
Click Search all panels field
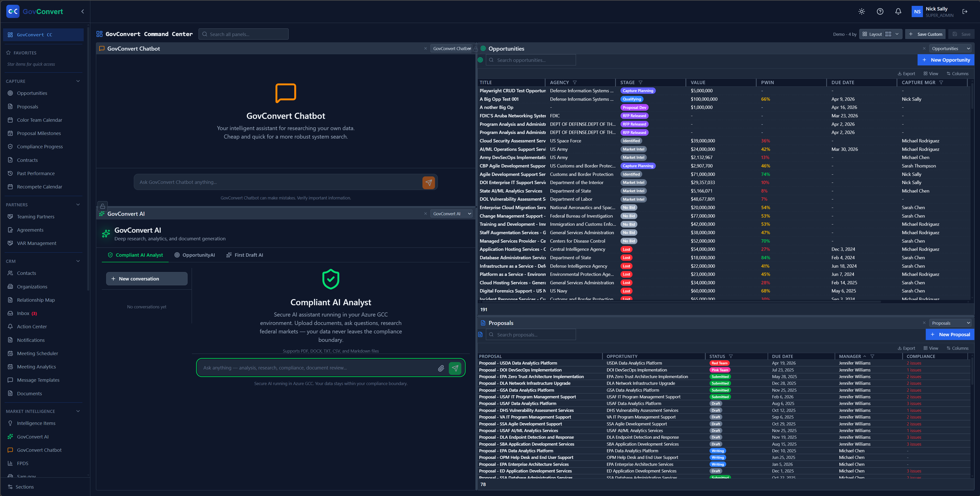(x=244, y=34)
